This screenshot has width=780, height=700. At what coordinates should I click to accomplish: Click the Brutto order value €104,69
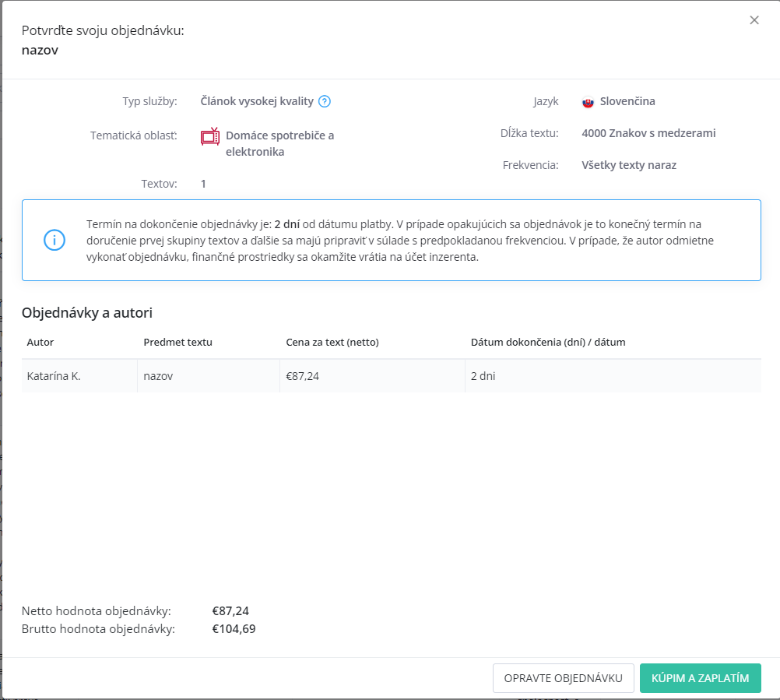pos(234,628)
